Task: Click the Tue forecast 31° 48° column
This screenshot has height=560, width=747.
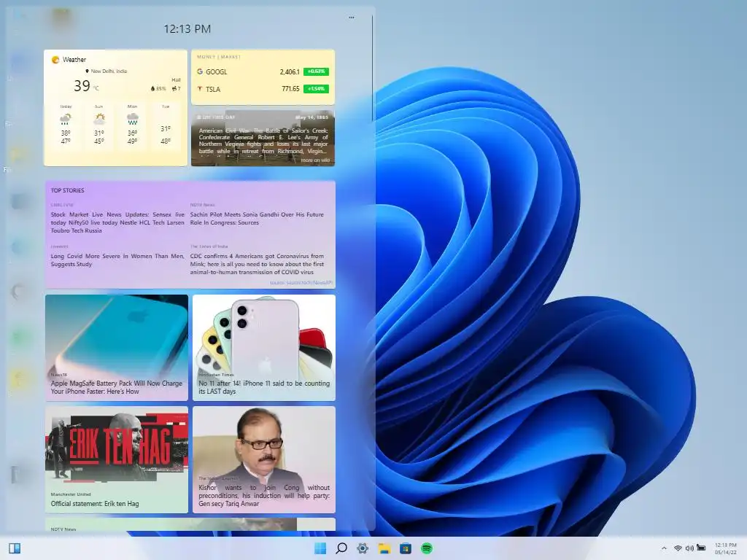Action: [x=166, y=126]
